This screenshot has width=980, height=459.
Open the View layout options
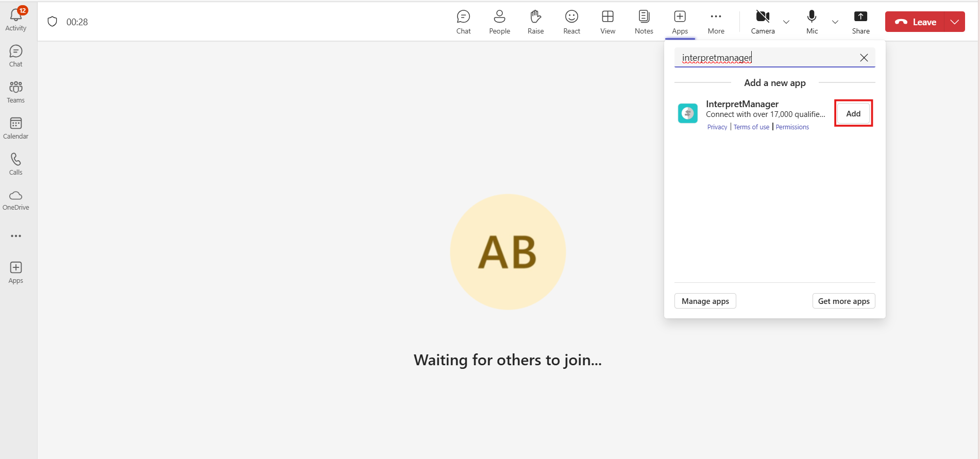tap(607, 22)
